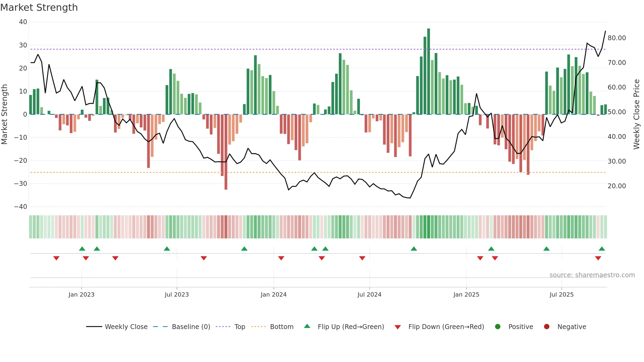The width and height of the screenshot is (644, 362).
Task: Click the 20.00 price axis label
Action: [617, 186]
